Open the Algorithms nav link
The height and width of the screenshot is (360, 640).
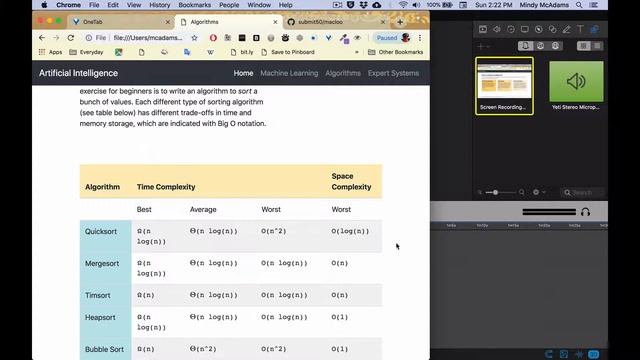(x=343, y=73)
